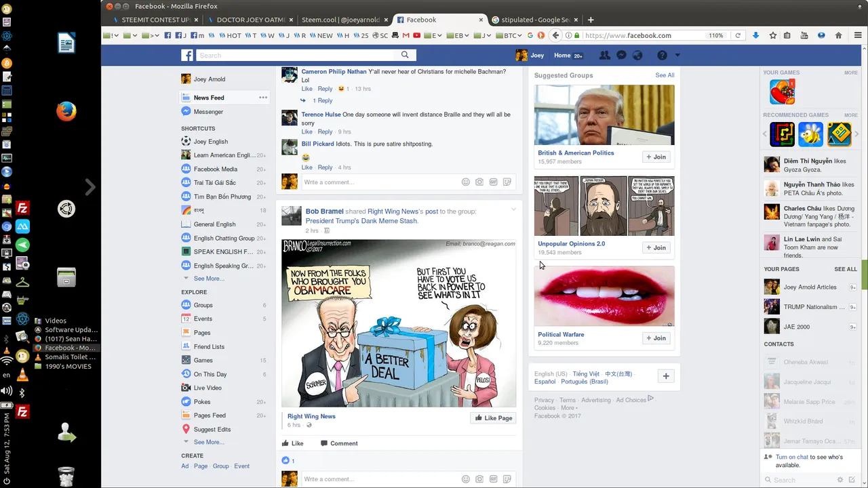Open Pages in Explore sidebar
The width and height of the screenshot is (868, 488).
(202, 333)
